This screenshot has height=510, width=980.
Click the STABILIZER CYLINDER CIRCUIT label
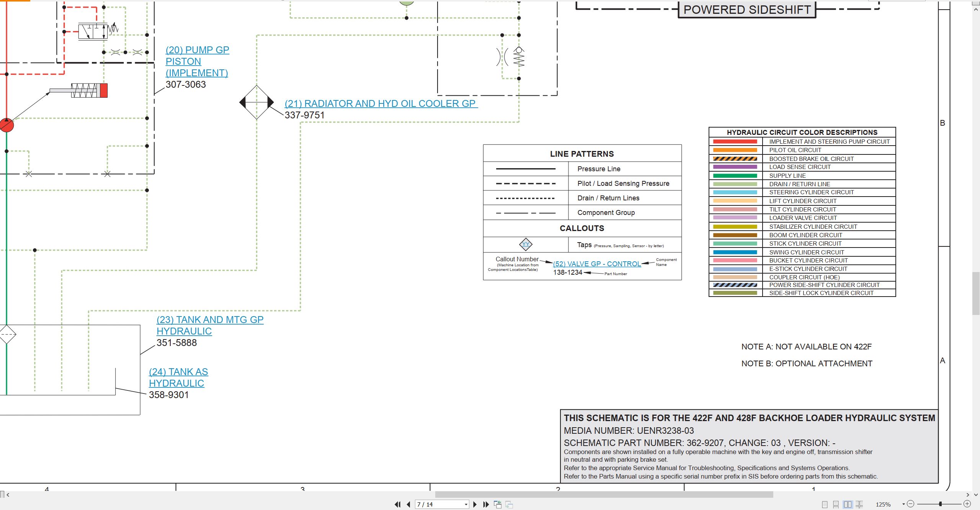click(813, 226)
